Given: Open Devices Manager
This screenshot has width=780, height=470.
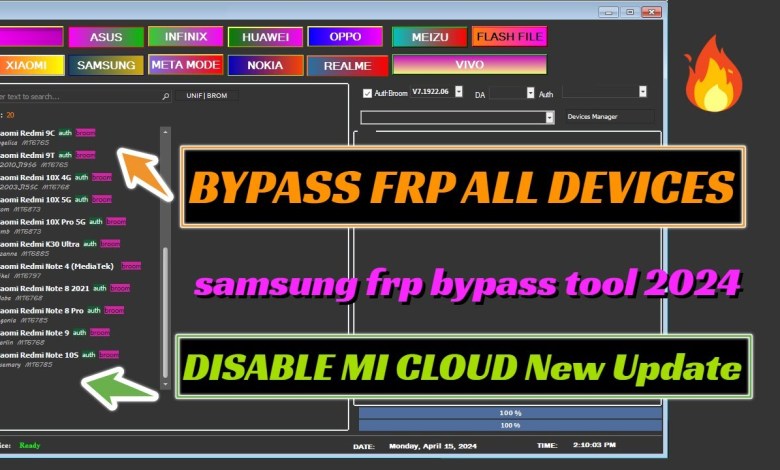Looking at the screenshot, I should point(610,116).
